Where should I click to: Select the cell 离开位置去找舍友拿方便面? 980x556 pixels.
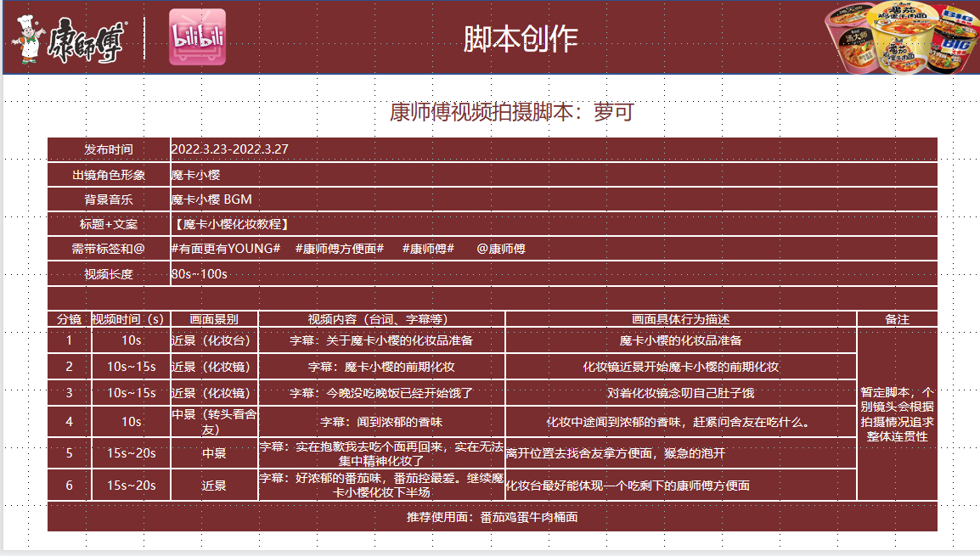coord(680,453)
